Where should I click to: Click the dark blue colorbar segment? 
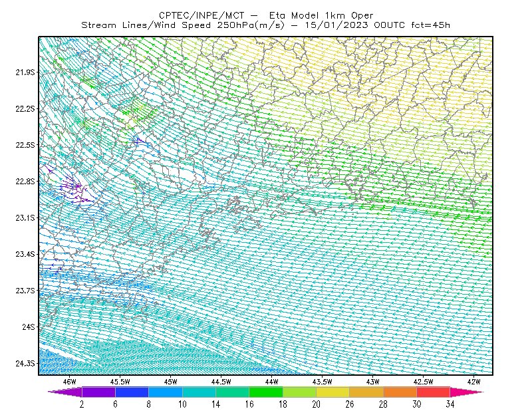tap(132, 392)
